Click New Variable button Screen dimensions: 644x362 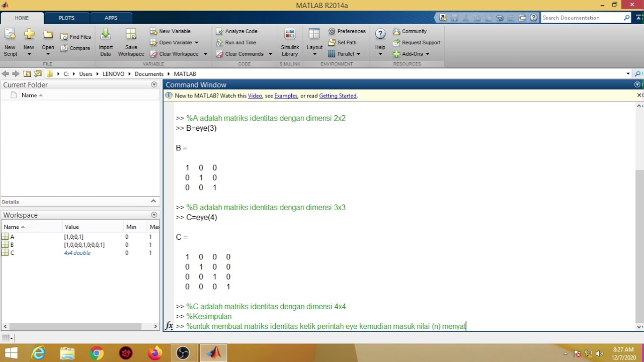pos(170,31)
